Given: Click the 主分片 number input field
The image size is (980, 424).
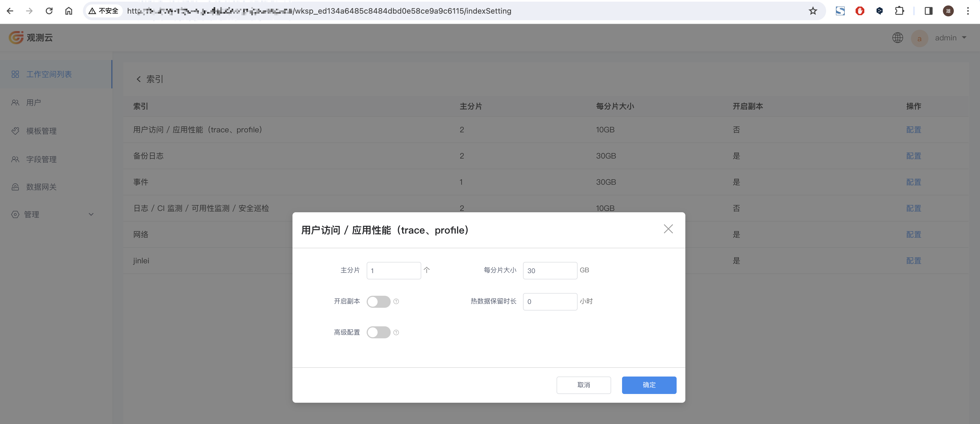Looking at the screenshot, I should click(x=394, y=271).
